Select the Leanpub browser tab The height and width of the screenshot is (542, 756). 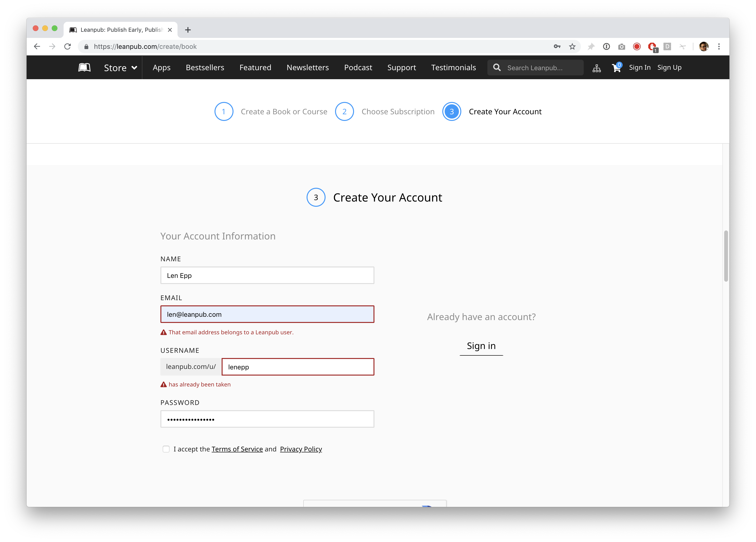tap(120, 30)
